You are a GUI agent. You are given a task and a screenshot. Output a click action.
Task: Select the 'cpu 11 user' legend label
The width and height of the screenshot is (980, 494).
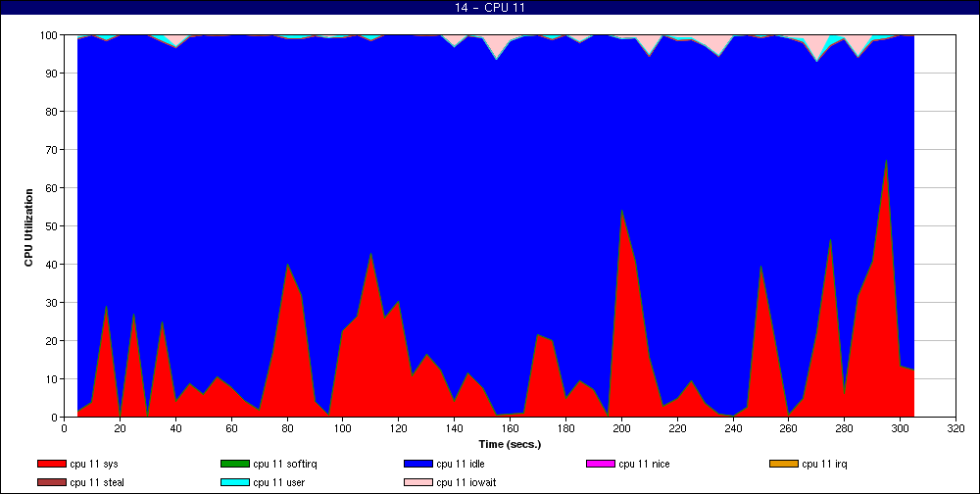pyautogui.click(x=278, y=483)
